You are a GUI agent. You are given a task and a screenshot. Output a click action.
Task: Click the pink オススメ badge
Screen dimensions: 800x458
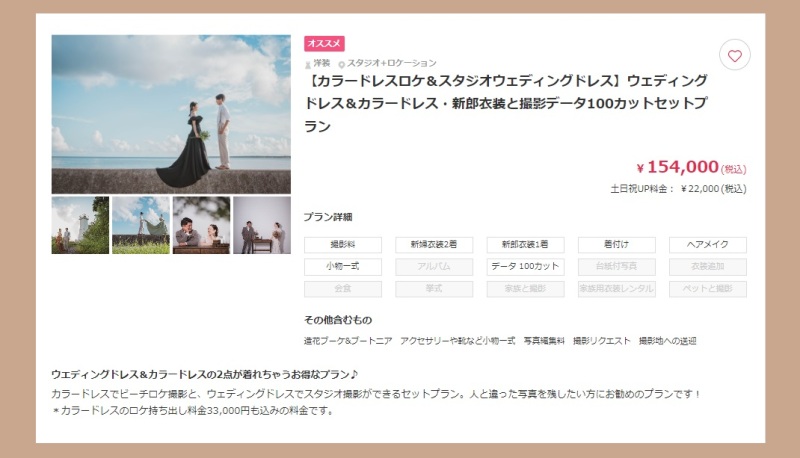[x=324, y=43]
